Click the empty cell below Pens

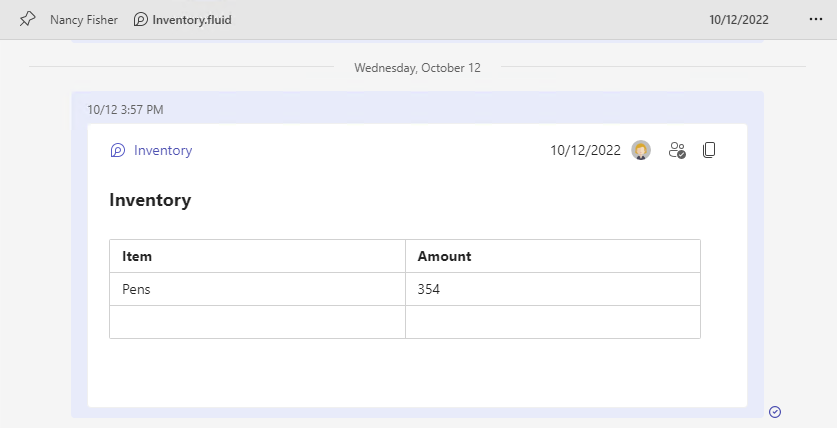257,322
